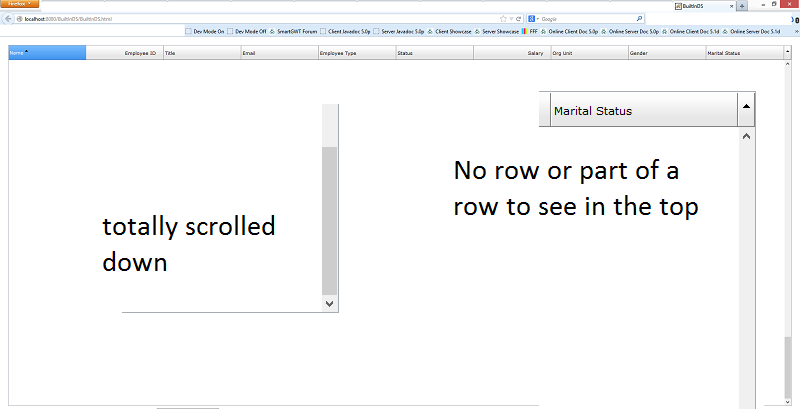Click the Employee ID column header
The image size is (800, 409).
(123, 52)
